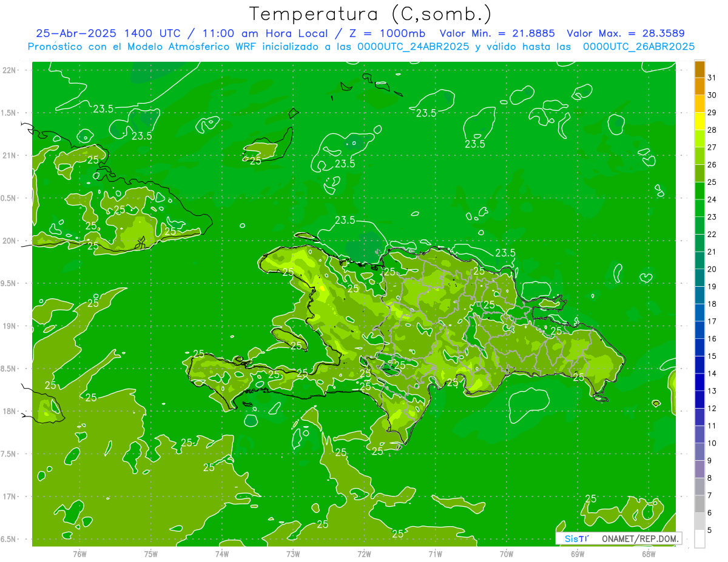The height and width of the screenshot is (562, 728).
Task: Click the date text '25-Abr-2025 1400 UTC'
Action: point(107,33)
